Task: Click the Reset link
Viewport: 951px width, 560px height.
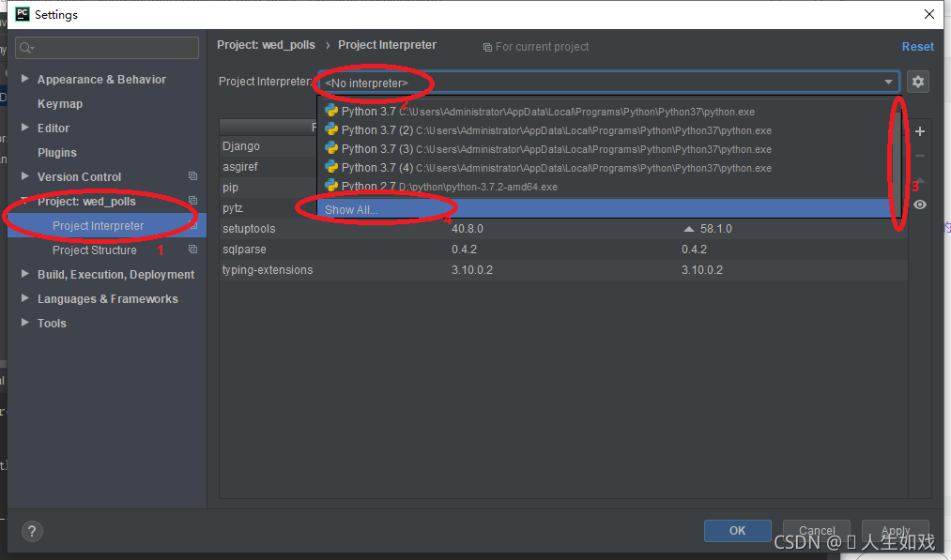Action: 917,47
